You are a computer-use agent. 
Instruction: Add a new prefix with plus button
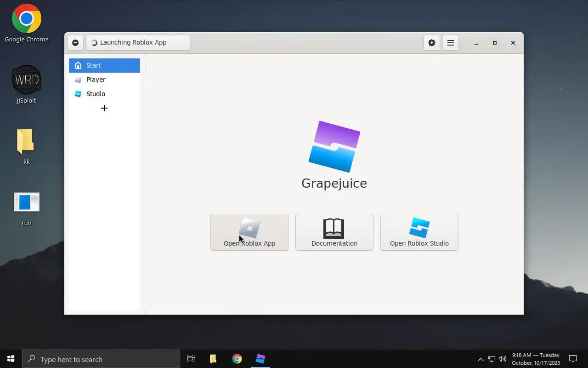[104, 108]
